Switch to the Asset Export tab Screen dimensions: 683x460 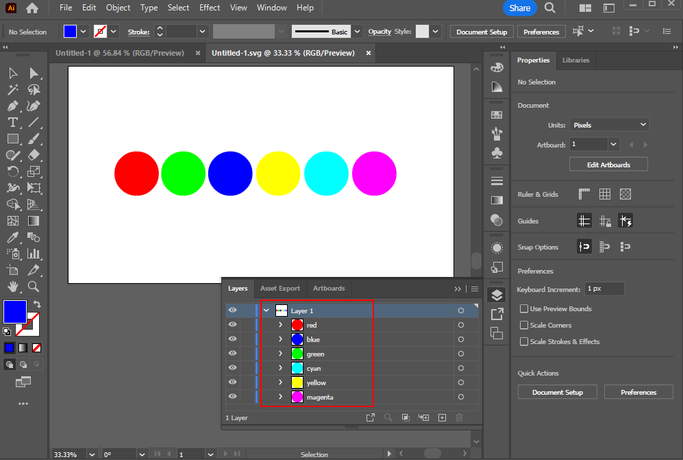point(280,288)
